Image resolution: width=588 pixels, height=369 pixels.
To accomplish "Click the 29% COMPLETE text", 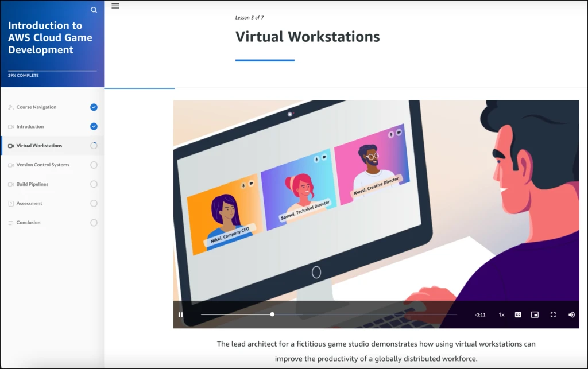I will click(x=23, y=76).
